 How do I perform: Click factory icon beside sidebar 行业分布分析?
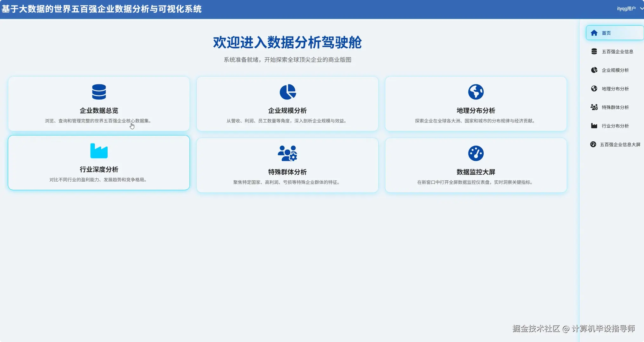pos(594,126)
